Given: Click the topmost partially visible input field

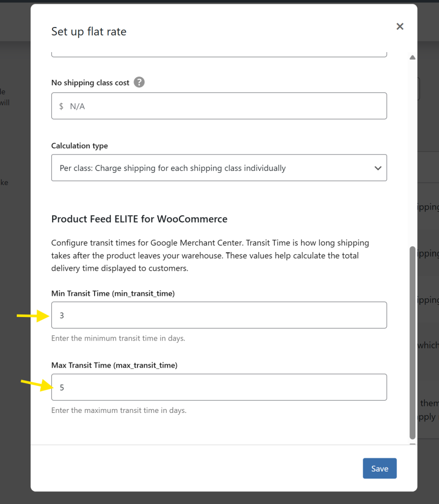Looking at the screenshot, I should pos(219,53).
